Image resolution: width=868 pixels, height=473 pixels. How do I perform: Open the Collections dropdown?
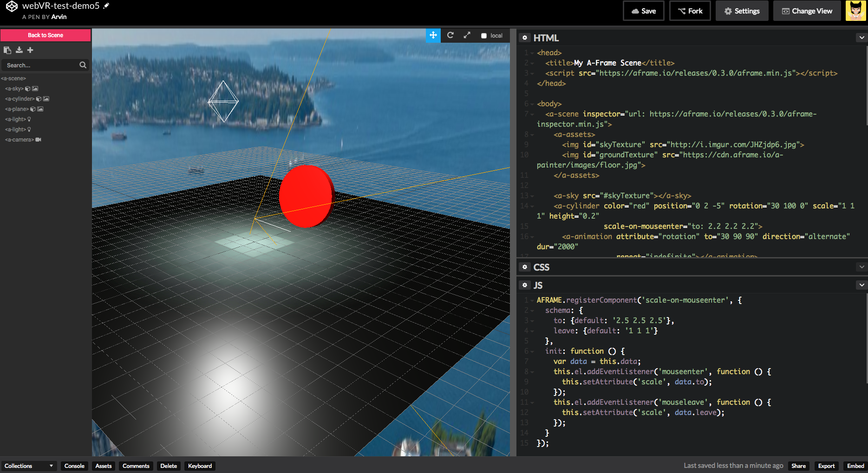[29, 466]
